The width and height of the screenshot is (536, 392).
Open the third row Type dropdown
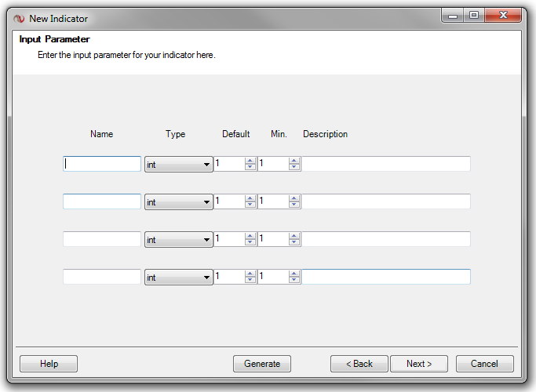(178, 239)
